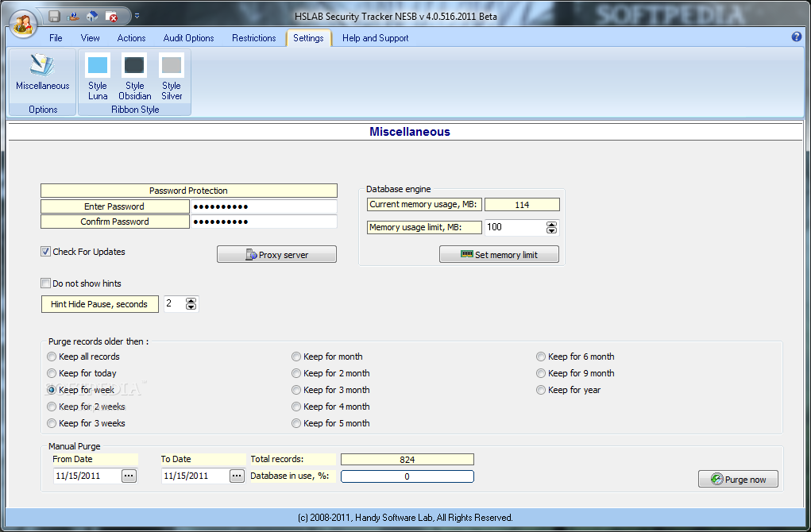Viewport: 811px width, 532px height.
Task: Click the Handy Software Lab copyright text
Action: tap(405, 518)
